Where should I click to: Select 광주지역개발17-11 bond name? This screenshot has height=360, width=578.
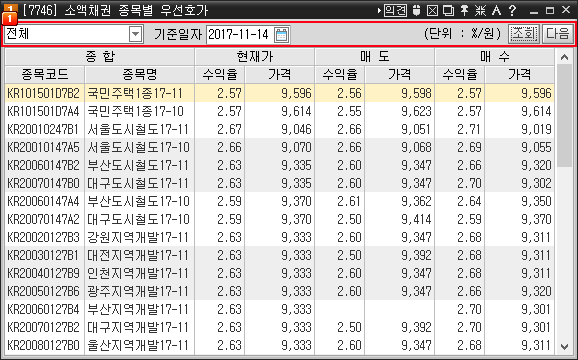[x=138, y=292]
